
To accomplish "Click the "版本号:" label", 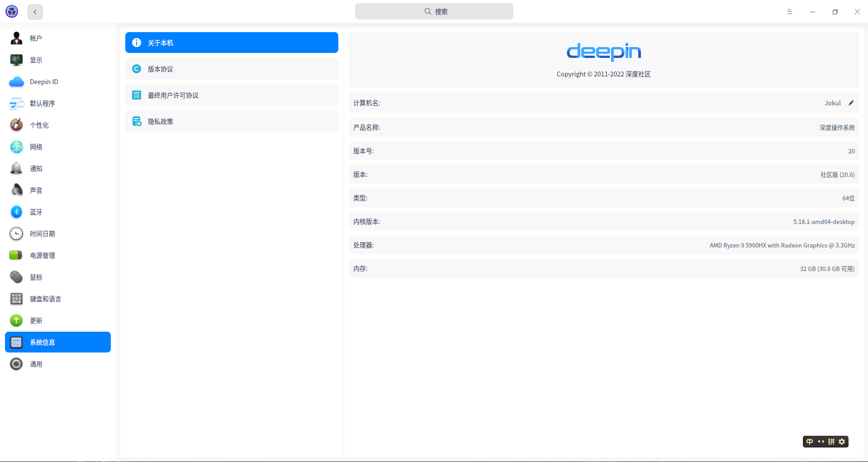I will 364,151.
